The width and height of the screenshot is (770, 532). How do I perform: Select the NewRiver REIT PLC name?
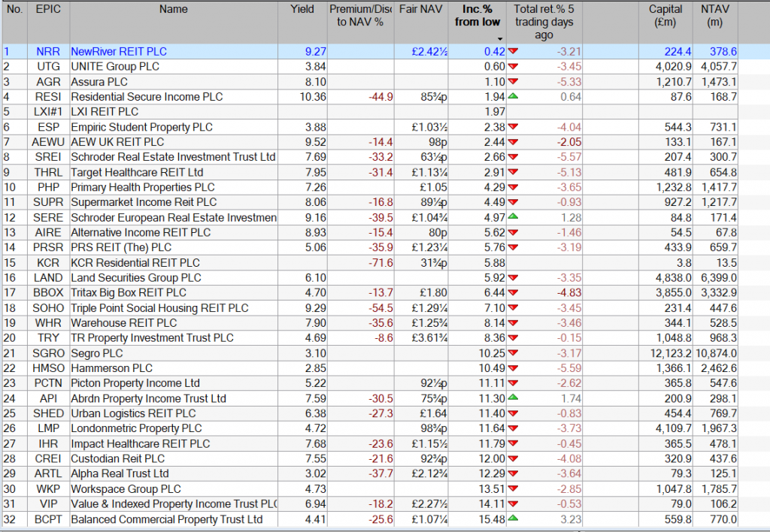[x=119, y=52]
